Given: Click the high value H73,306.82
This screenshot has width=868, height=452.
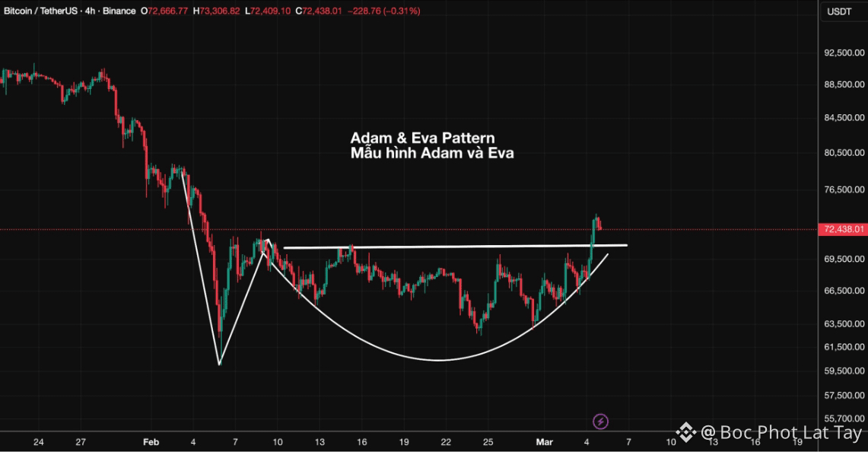Looking at the screenshot, I should 217,11.
